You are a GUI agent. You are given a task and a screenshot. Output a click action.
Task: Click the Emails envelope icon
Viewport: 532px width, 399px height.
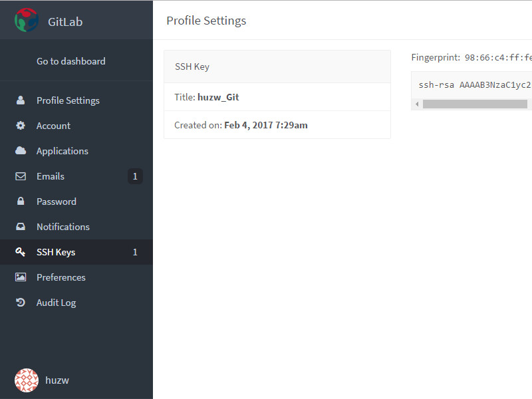tap(21, 176)
